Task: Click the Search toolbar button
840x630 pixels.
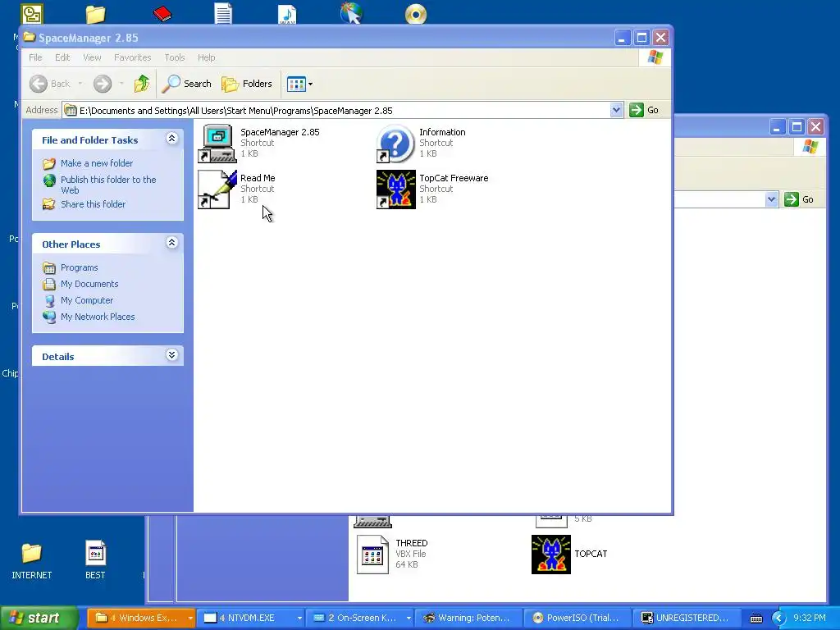Action: pos(187,84)
